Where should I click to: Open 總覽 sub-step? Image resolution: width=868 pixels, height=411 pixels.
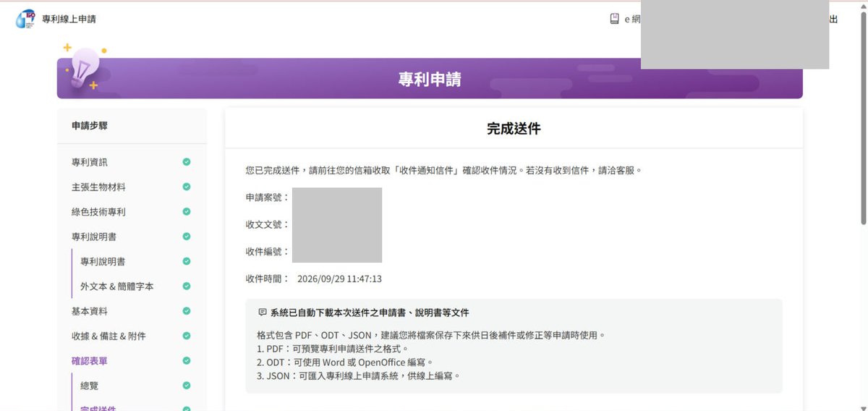click(x=90, y=386)
